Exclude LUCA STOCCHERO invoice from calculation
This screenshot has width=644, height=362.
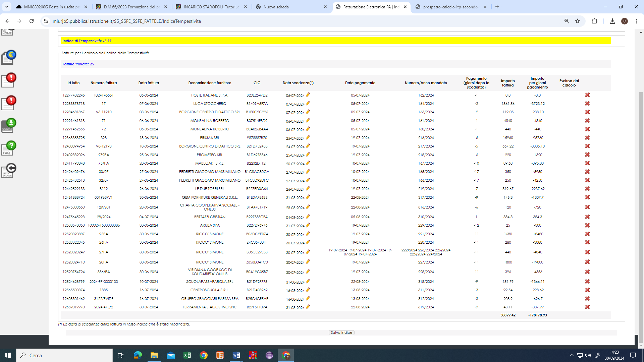tap(587, 104)
